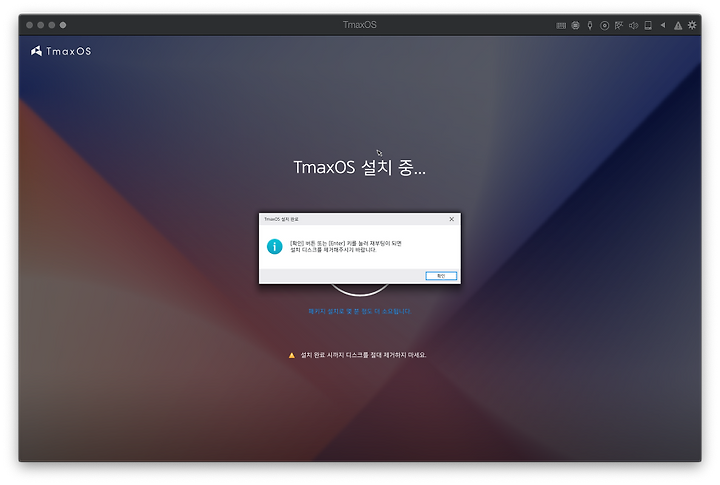The width and height of the screenshot is (720, 485).
Task: Click the first gray window control button
Action: tap(29, 25)
